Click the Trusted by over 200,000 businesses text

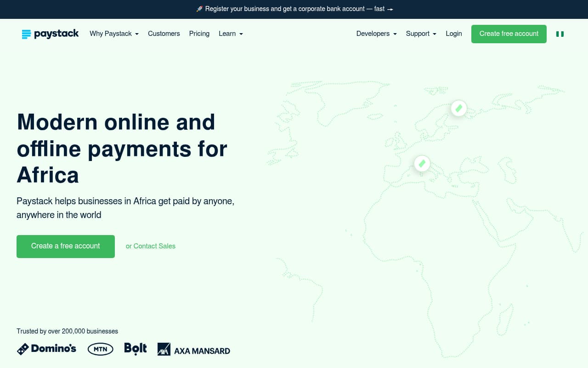click(x=68, y=331)
